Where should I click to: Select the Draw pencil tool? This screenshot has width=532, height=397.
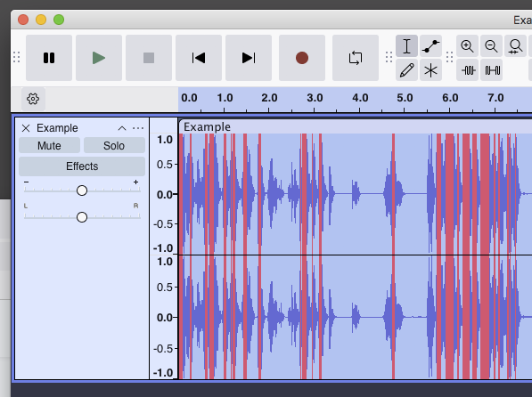tap(406, 69)
